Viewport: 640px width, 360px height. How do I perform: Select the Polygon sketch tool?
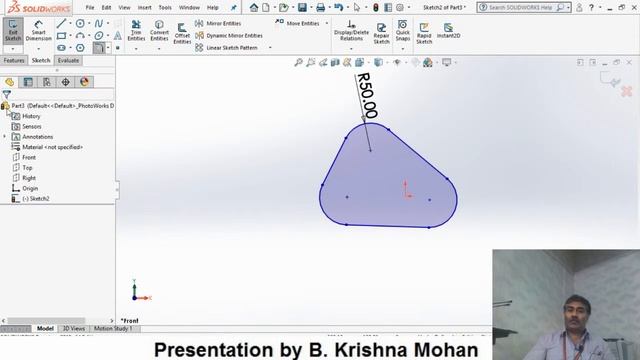(x=80, y=48)
